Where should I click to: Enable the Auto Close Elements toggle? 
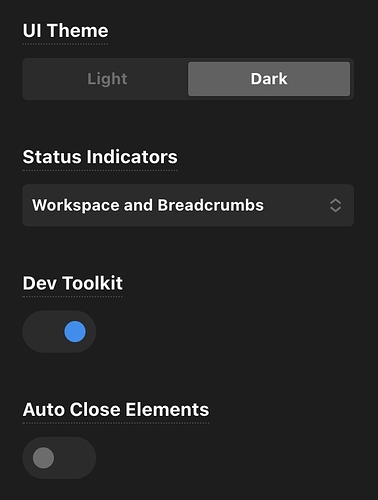click(x=59, y=458)
